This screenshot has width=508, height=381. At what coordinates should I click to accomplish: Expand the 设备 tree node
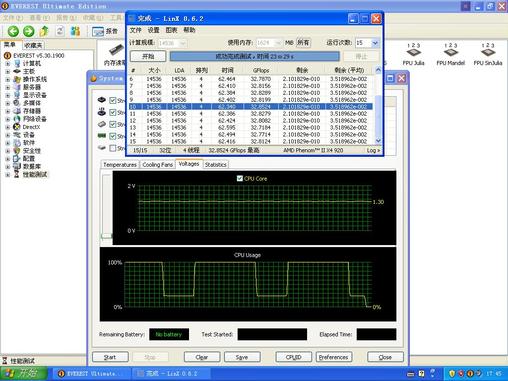click(7, 135)
